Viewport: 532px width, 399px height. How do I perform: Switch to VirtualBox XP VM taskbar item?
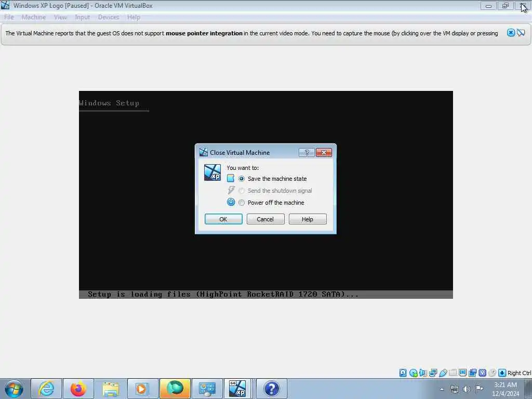point(237,389)
